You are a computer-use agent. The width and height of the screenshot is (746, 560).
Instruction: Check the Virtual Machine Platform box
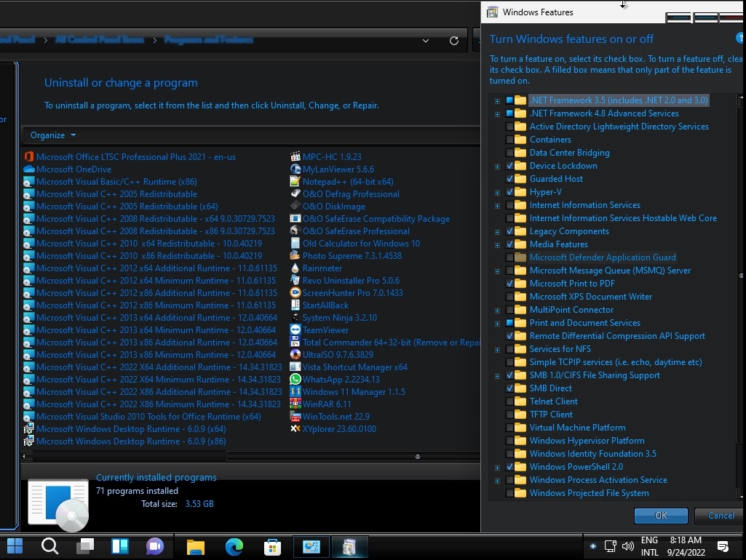(x=509, y=428)
